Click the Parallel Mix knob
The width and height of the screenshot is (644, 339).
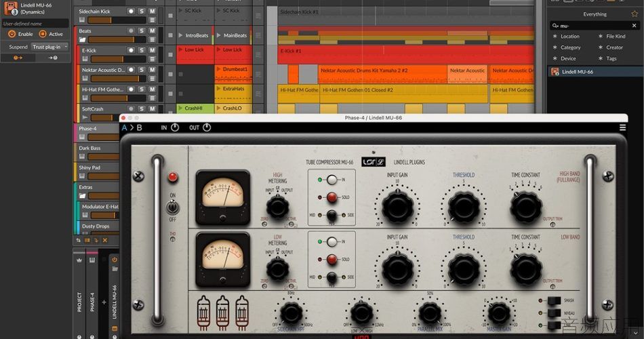coord(430,313)
